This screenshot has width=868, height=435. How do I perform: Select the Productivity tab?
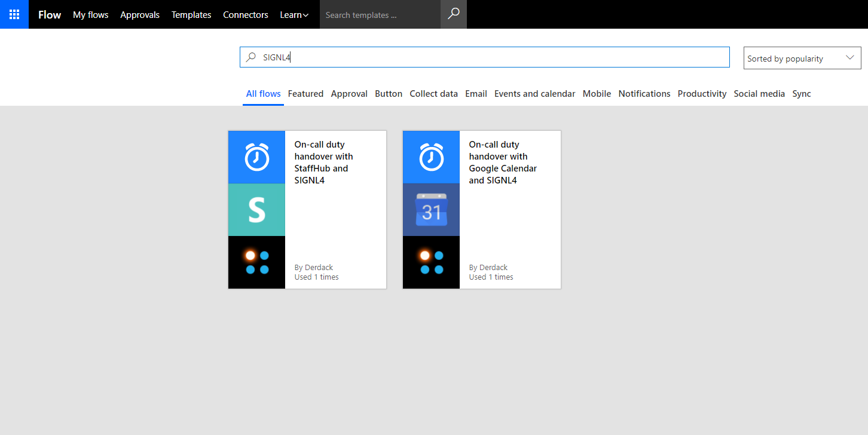tap(702, 94)
